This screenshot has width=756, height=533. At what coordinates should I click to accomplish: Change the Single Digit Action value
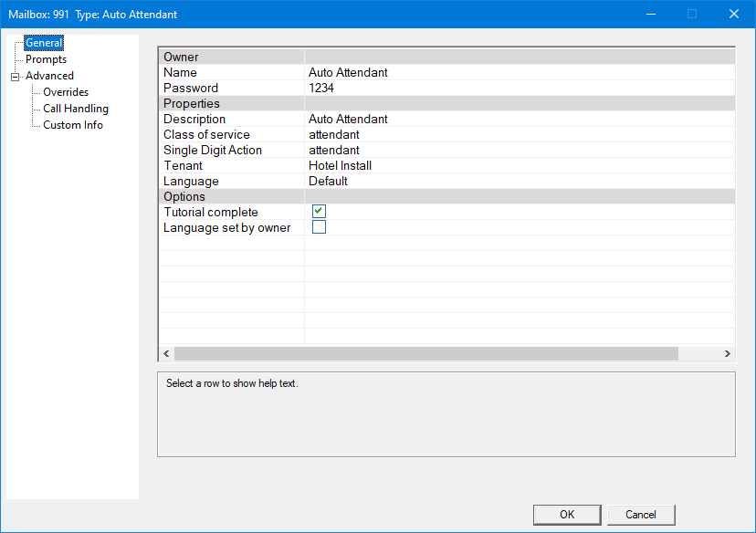coord(334,151)
